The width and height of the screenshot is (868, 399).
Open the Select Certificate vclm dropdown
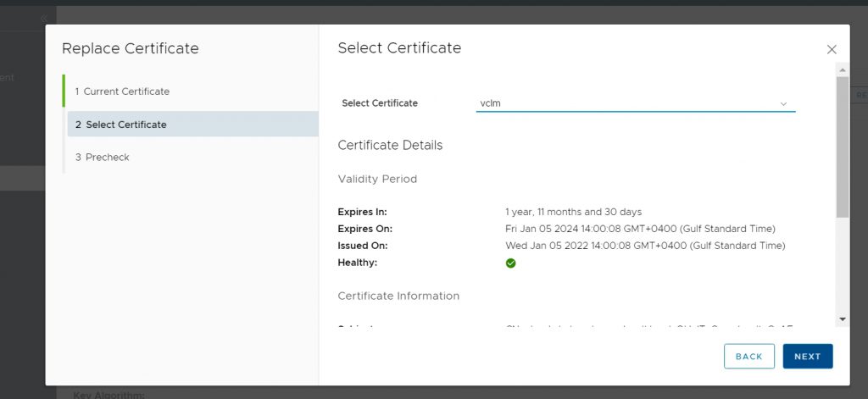click(x=636, y=103)
